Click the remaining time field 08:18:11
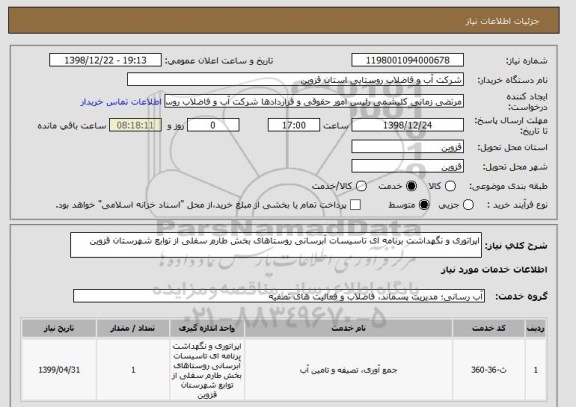Viewport: 576px width, 407px height. [x=136, y=125]
